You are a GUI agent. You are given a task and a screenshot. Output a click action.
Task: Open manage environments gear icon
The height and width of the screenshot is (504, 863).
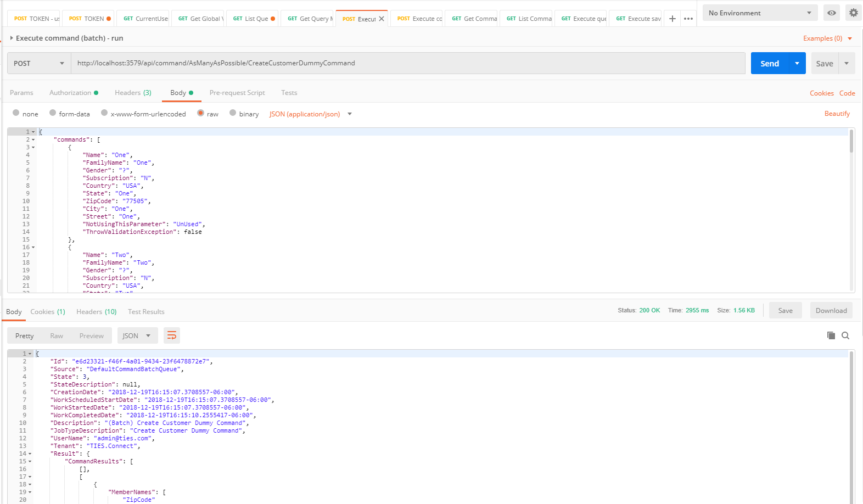[x=853, y=13]
